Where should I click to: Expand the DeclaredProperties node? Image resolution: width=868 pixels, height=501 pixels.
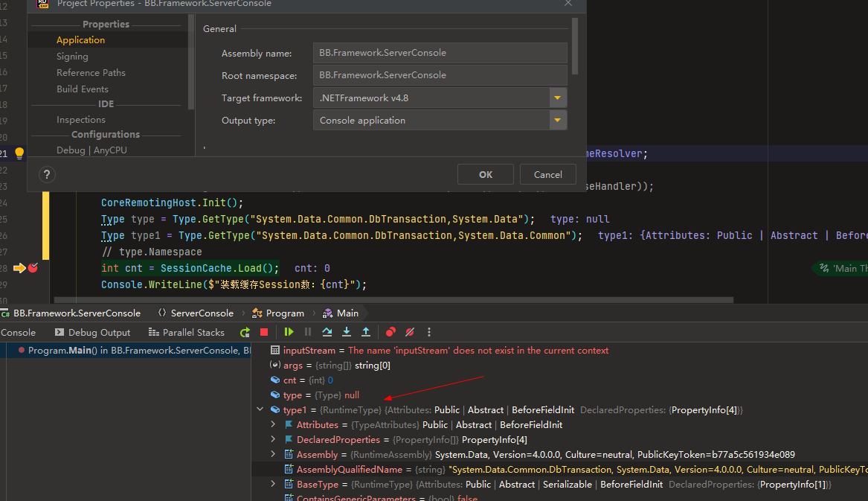(273, 439)
